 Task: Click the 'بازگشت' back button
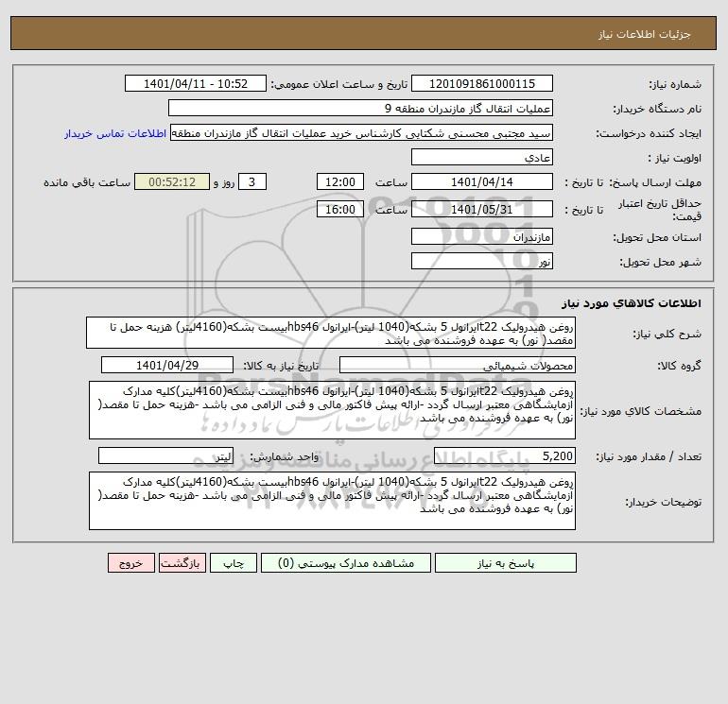[182, 563]
